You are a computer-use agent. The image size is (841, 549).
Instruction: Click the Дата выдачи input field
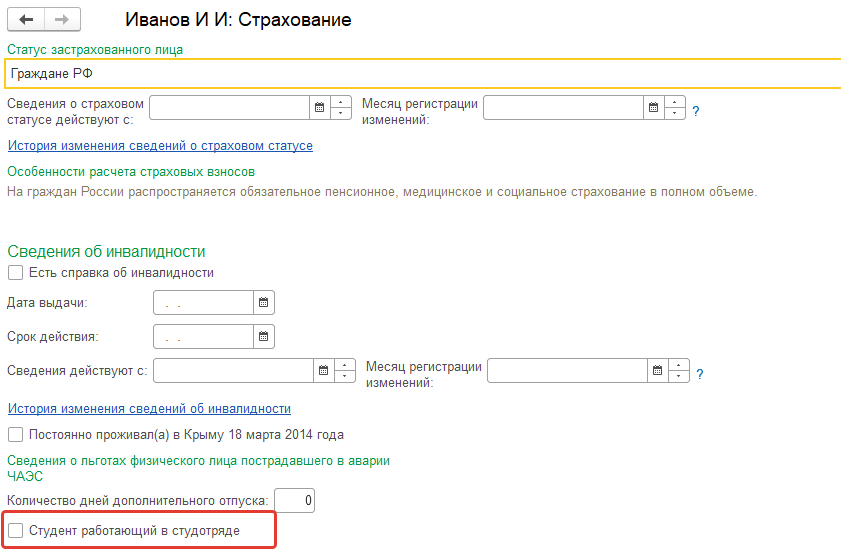point(203,302)
